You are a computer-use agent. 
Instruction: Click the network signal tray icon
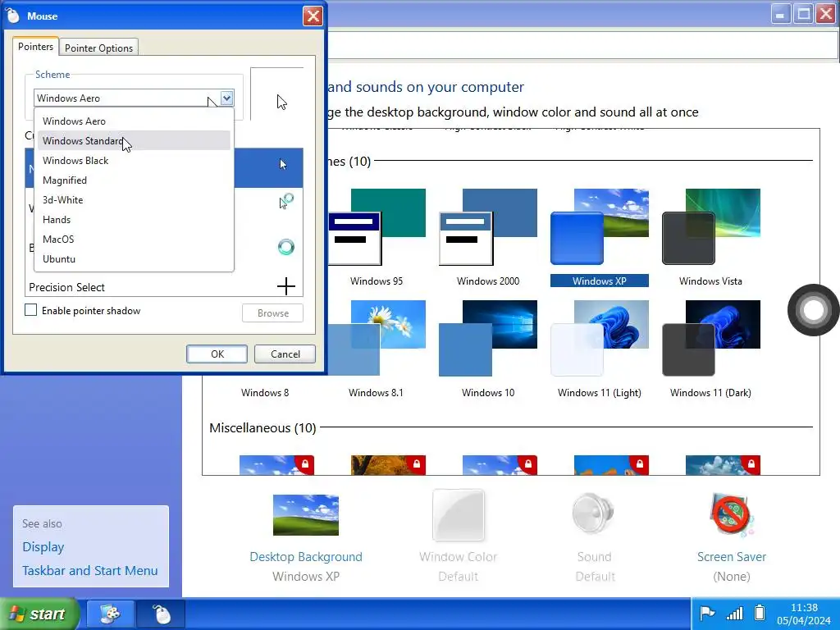734,613
